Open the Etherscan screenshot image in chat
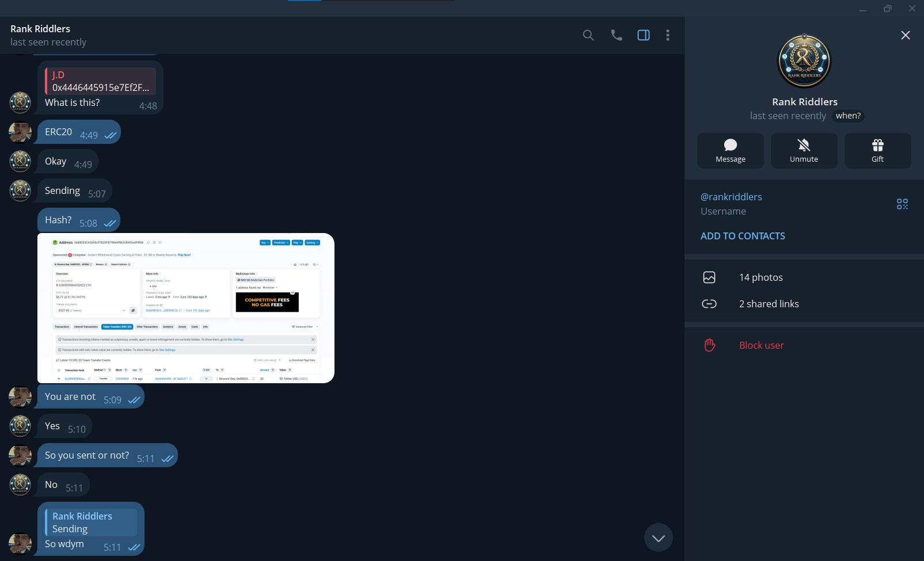Viewport: 924px width, 561px height. 186,308
